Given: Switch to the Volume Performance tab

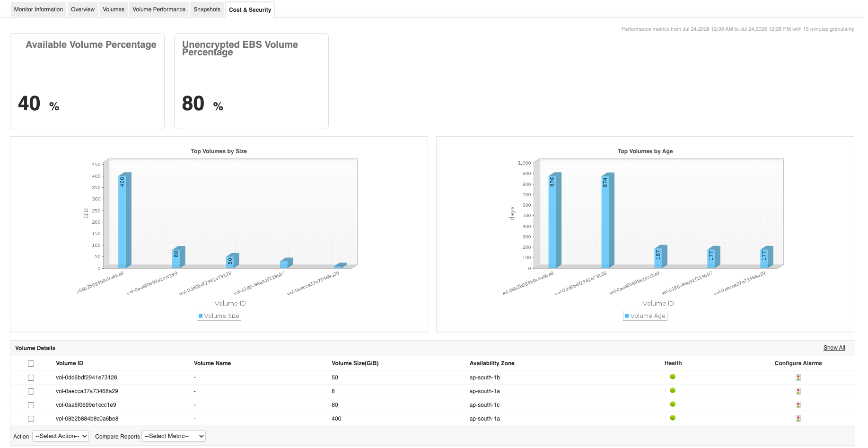Looking at the screenshot, I should click(159, 9).
